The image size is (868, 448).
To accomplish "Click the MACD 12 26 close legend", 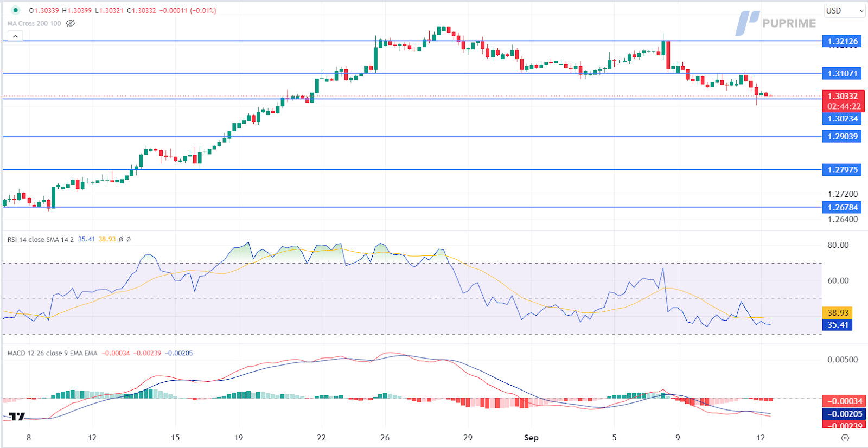I will tap(52, 353).
